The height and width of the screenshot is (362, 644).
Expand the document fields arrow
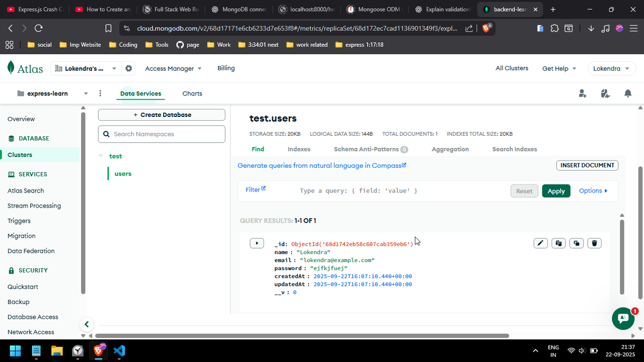(x=257, y=243)
